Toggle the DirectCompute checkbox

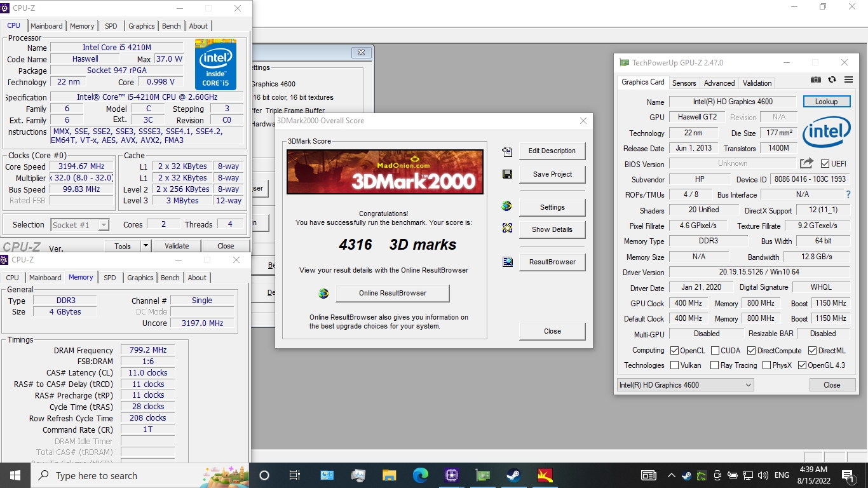pyautogui.click(x=751, y=350)
